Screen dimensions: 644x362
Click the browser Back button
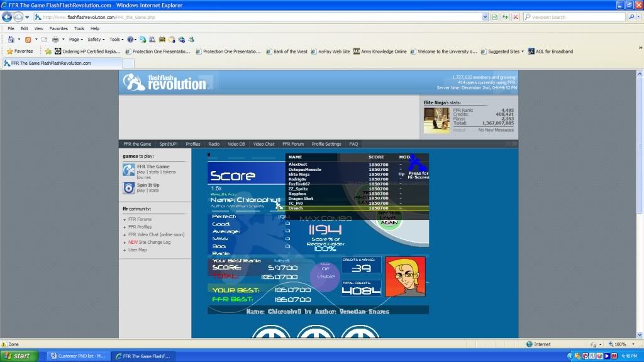[7, 17]
